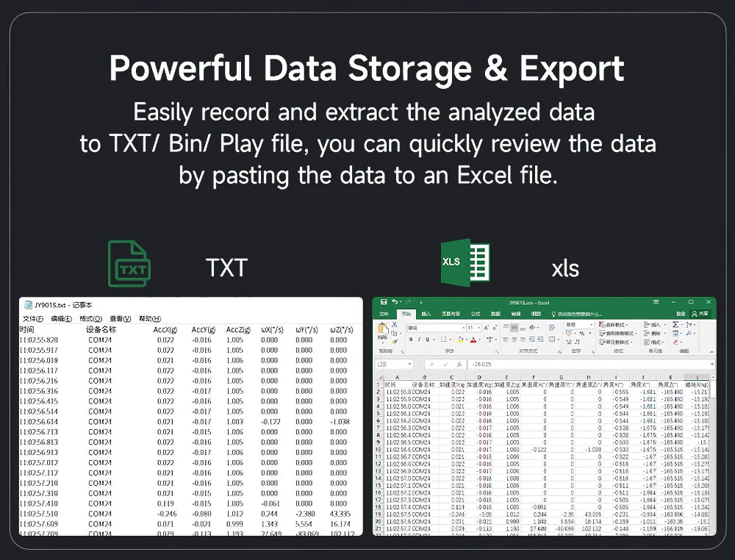This screenshot has width=735, height=560.
Task: Toggle italic formatting in Excel ribbon
Action: click(x=418, y=340)
